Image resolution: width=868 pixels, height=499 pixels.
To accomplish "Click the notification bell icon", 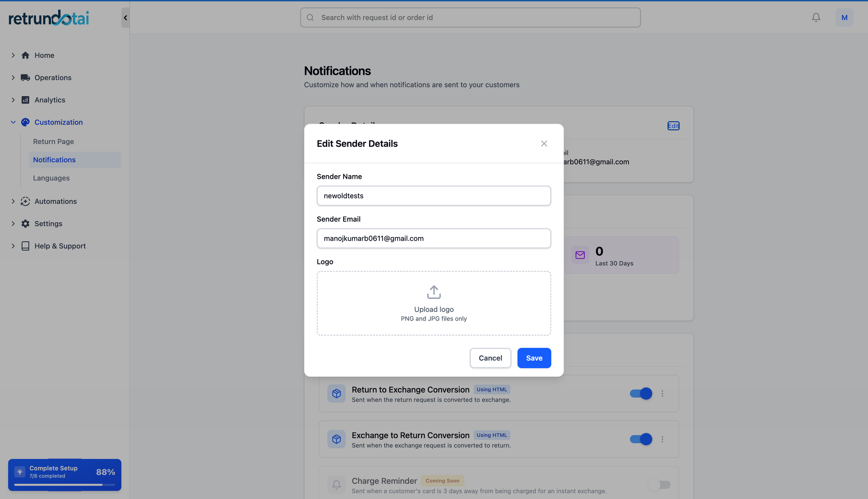I will tap(816, 18).
